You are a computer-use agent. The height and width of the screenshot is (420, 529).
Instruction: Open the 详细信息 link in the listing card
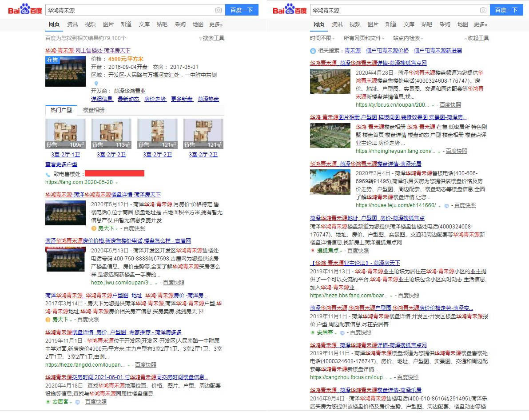click(x=102, y=99)
